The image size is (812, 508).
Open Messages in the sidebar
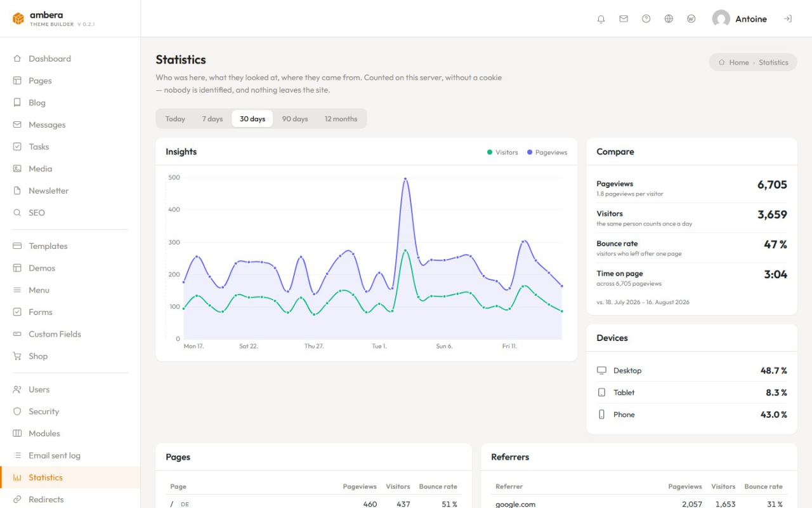click(70, 124)
